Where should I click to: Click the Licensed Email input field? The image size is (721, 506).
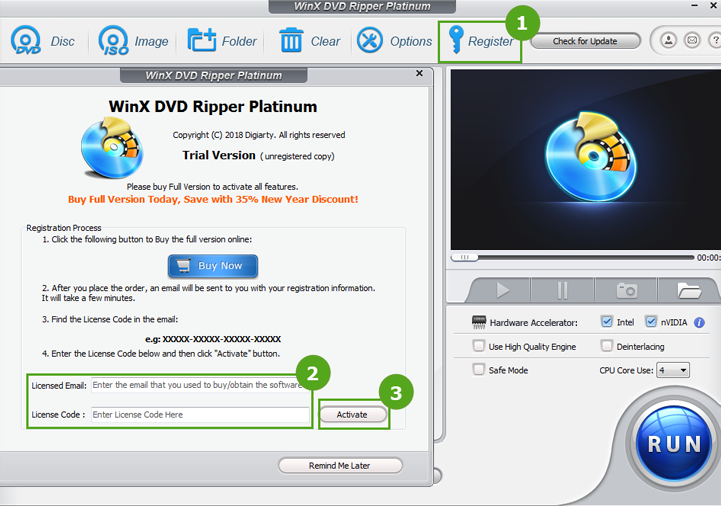[x=200, y=385]
